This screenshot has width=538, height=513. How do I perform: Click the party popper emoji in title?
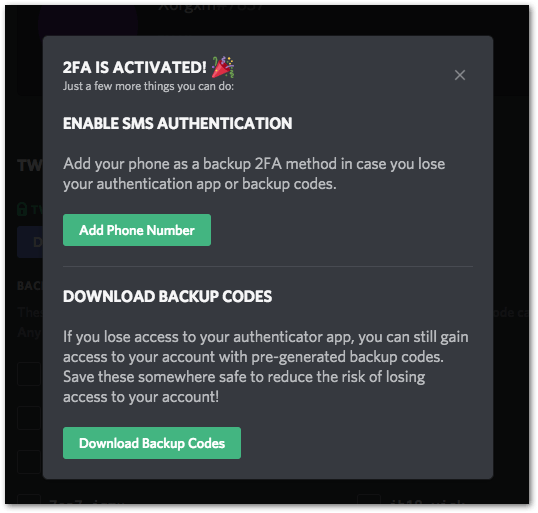pyautogui.click(x=223, y=67)
